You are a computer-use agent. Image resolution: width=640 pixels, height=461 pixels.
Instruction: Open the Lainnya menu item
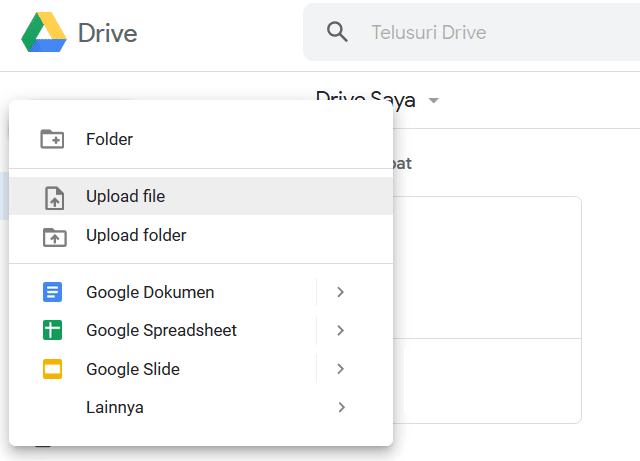click(x=115, y=407)
